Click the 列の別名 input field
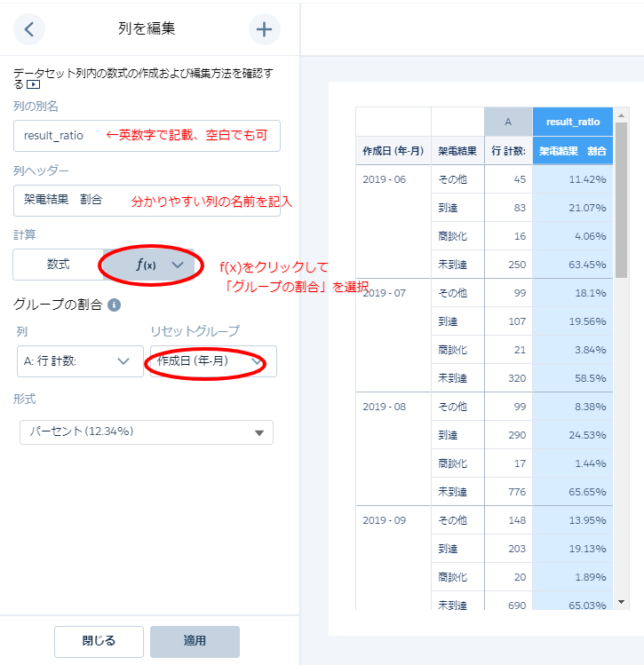 point(147,136)
